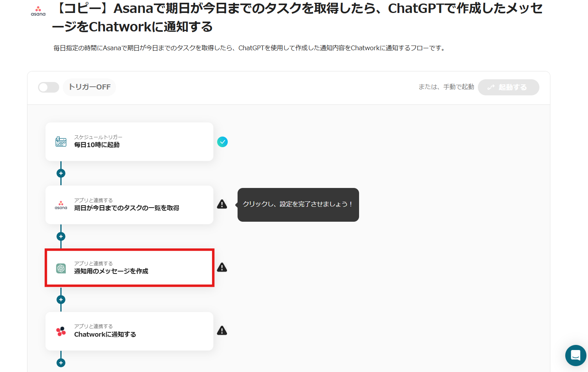Open the 毎日10時に起動 schedule trigger step
588x372 pixels.
coord(129,142)
